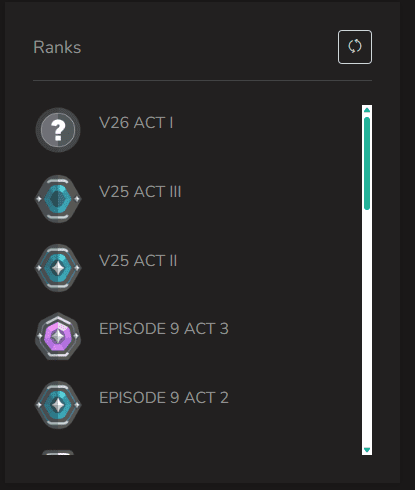Select the unranked question mark badge
Viewport: 415px width, 490px height.
(x=58, y=130)
